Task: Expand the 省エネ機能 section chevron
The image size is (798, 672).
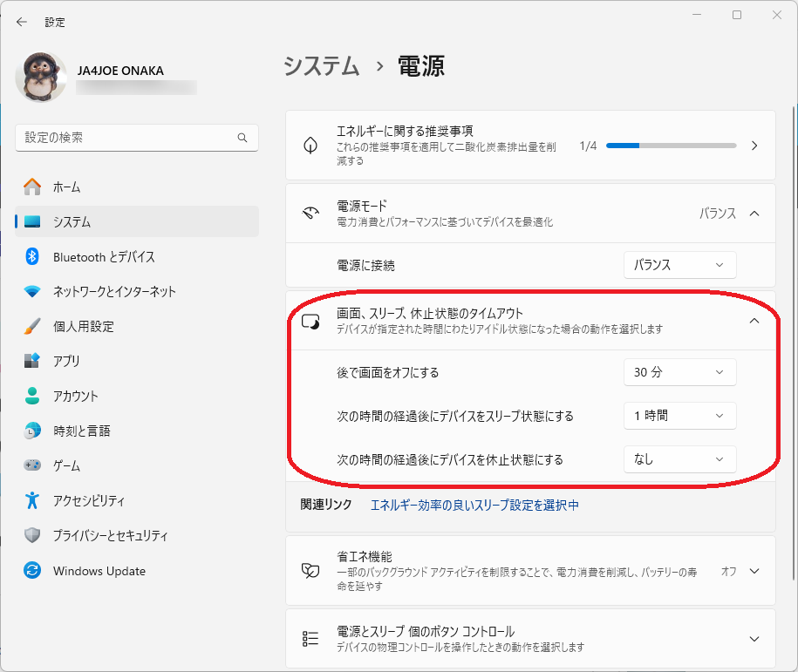Action: click(754, 571)
